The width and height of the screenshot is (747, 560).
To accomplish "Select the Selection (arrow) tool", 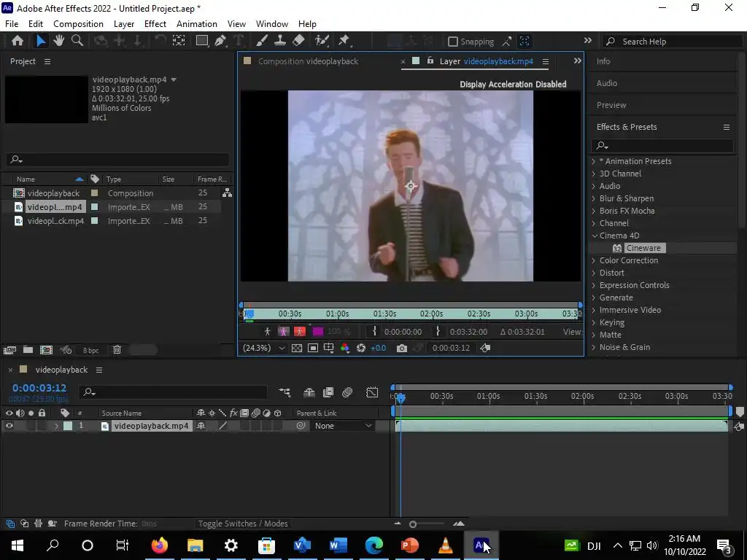I will (41, 41).
